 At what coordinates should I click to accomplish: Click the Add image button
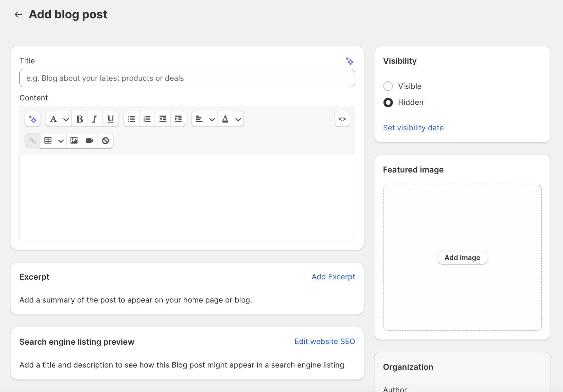(x=462, y=258)
